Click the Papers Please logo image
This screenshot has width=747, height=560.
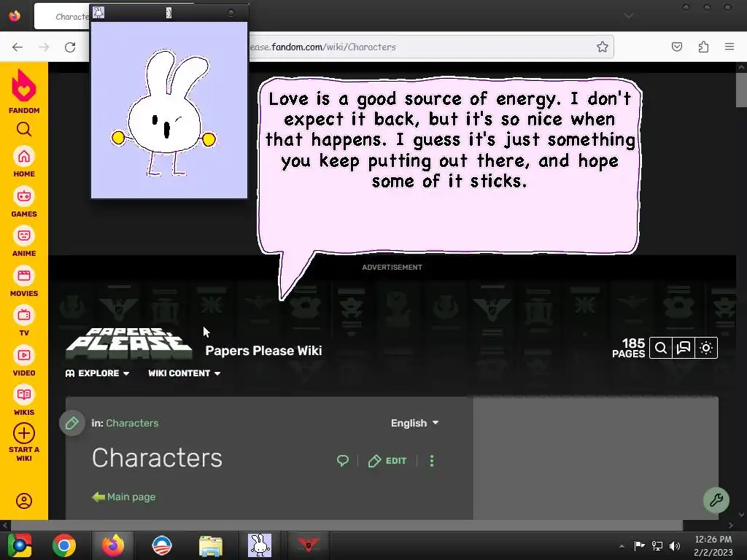129,343
